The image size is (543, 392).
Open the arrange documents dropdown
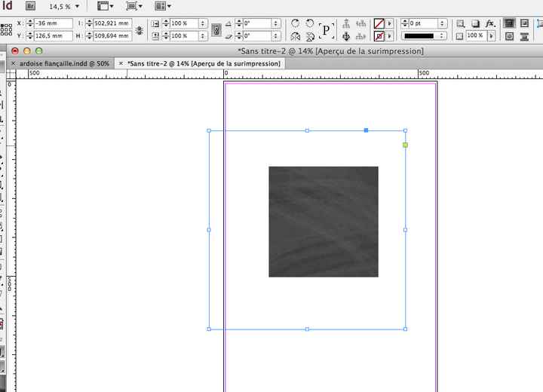(163, 6)
